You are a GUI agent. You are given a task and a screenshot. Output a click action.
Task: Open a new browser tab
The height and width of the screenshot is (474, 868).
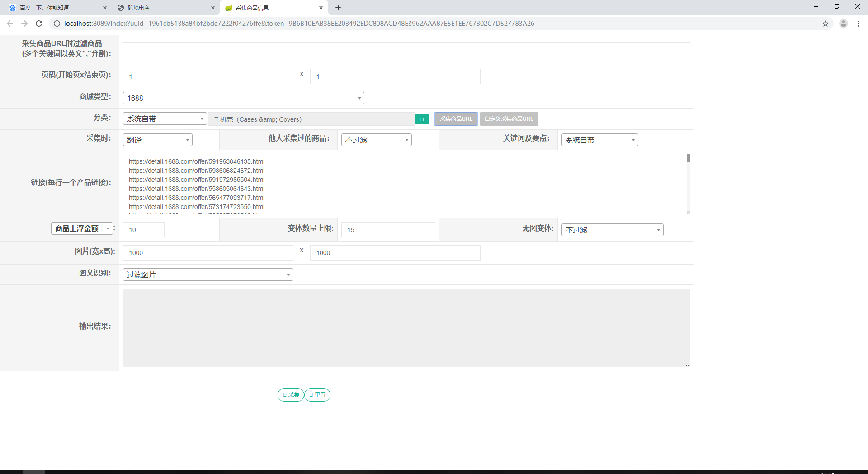338,8
